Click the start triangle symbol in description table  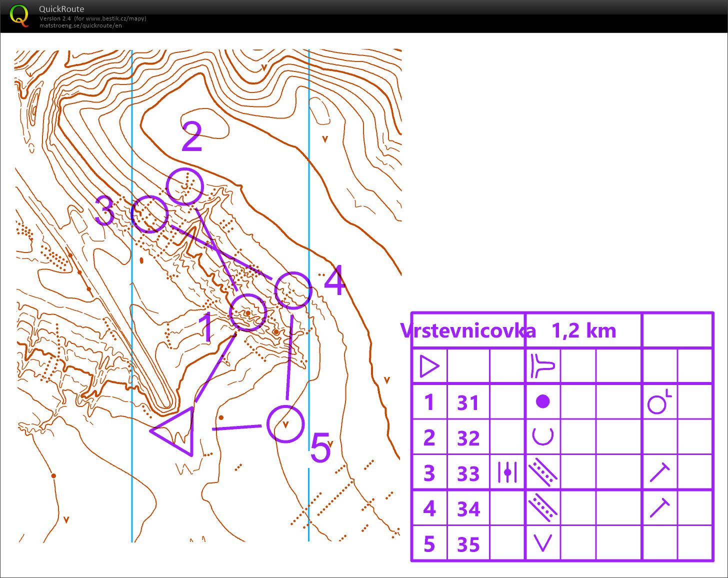pos(429,366)
